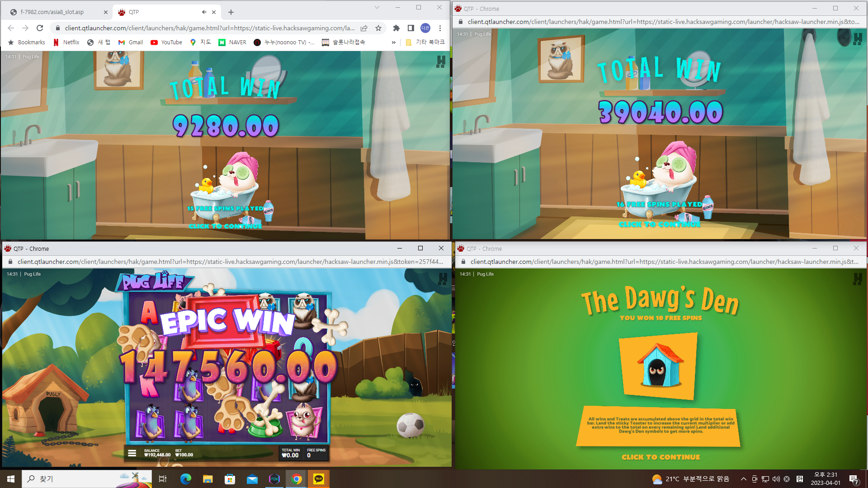This screenshot has width=868, height=488.
Task: Open Task View from the taskbar
Action: [x=163, y=479]
